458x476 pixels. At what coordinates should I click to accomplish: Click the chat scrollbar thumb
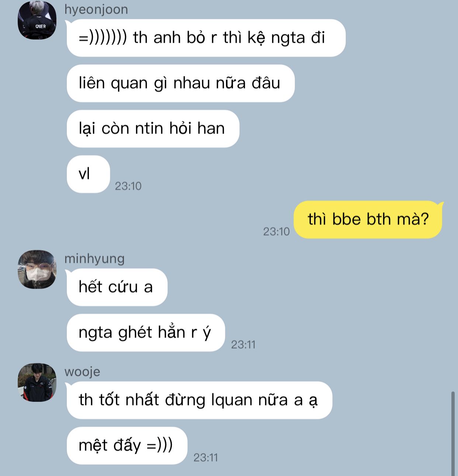(453, 434)
